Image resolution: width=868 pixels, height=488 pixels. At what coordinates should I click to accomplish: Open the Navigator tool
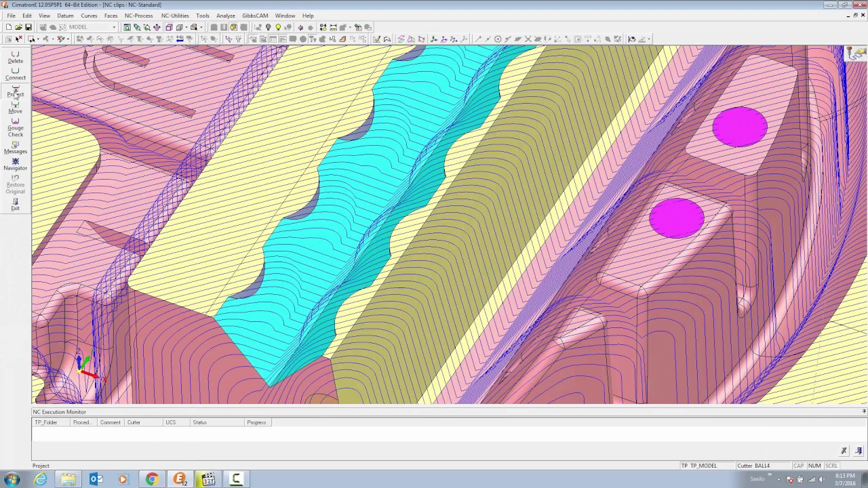coord(15,164)
